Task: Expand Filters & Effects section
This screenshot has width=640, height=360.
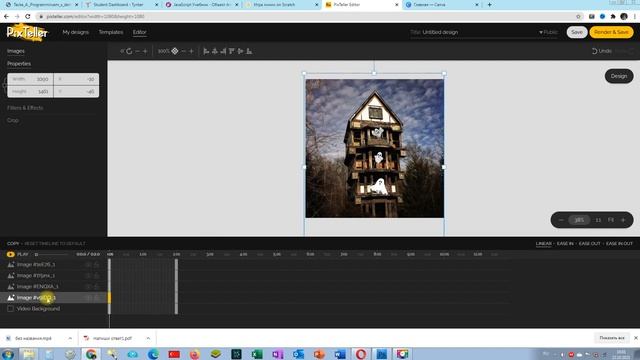Action: click(x=25, y=108)
